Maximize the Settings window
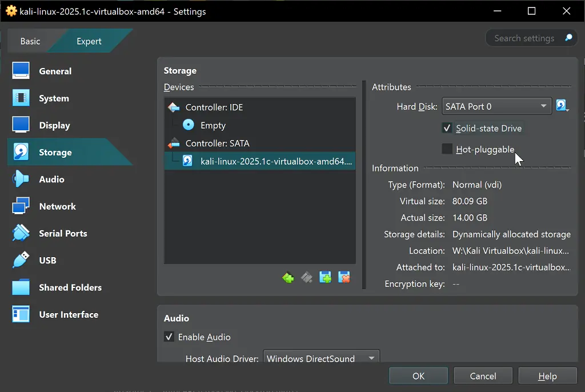Image resolution: width=585 pixels, height=392 pixels. [532, 11]
